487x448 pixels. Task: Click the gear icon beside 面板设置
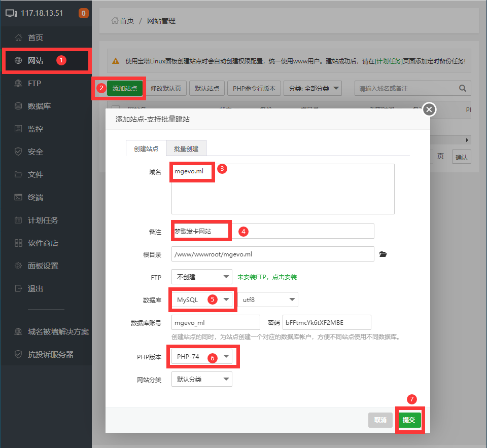pyautogui.click(x=18, y=266)
